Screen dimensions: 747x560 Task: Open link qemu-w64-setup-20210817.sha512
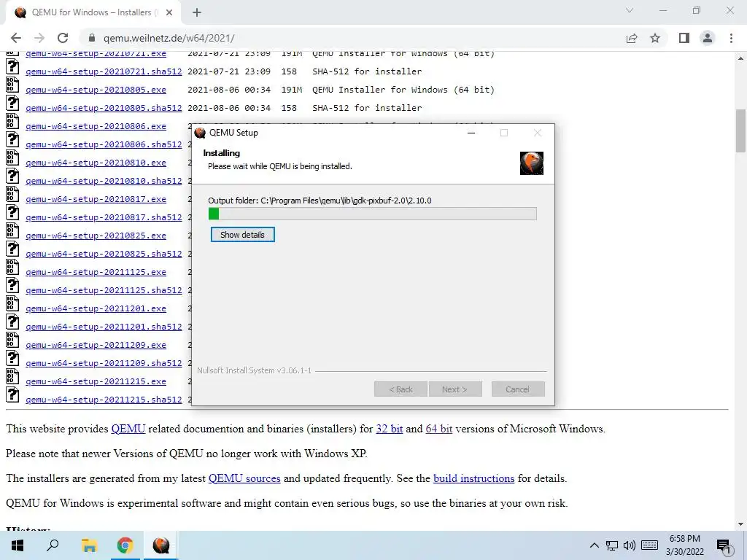tap(104, 217)
